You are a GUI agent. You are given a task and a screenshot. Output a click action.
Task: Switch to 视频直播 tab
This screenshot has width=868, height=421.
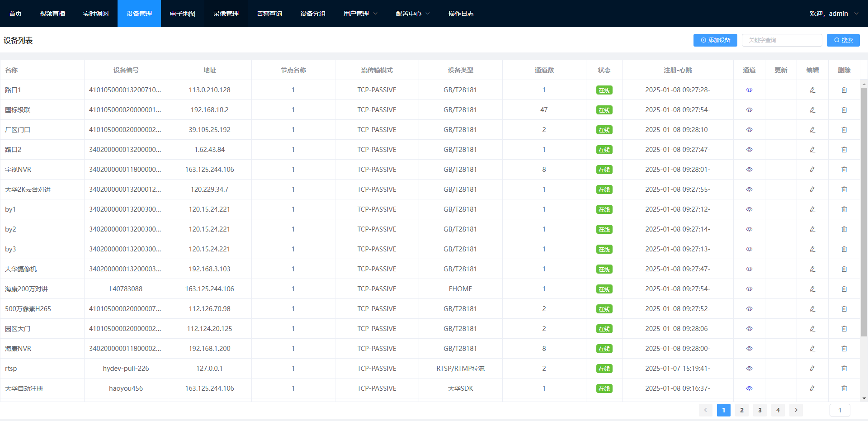click(52, 14)
